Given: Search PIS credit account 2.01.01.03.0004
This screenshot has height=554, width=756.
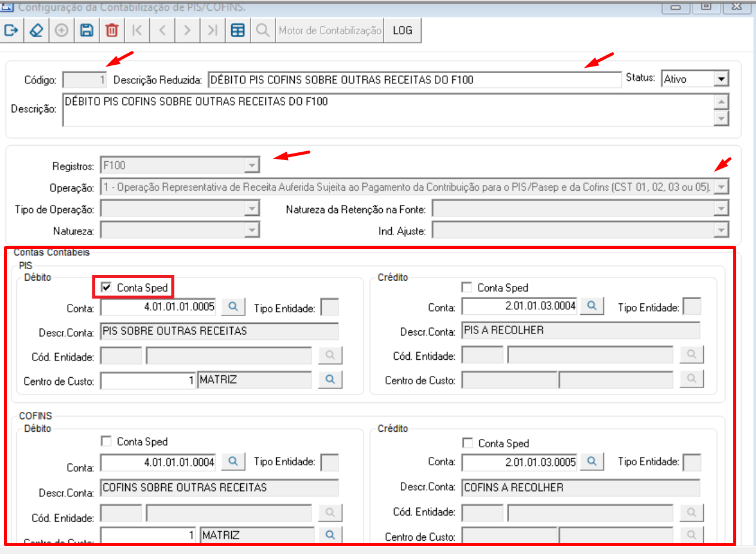Looking at the screenshot, I should click(x=591, y=306).
